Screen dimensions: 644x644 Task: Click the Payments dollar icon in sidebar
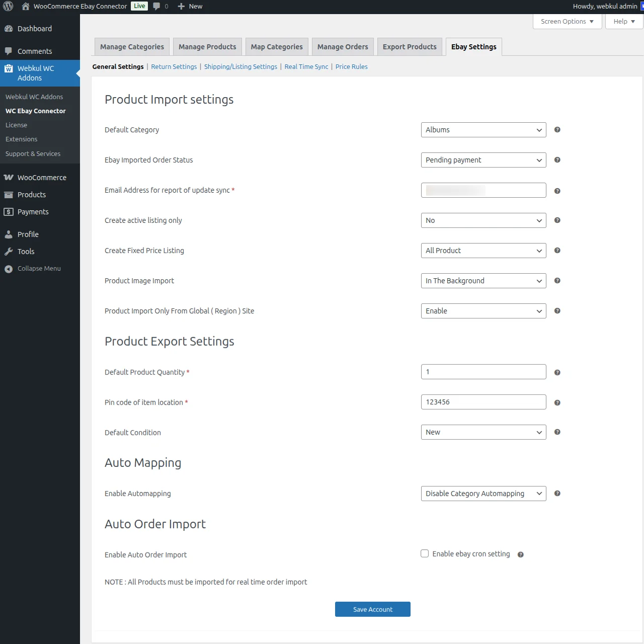click(9, 212)
